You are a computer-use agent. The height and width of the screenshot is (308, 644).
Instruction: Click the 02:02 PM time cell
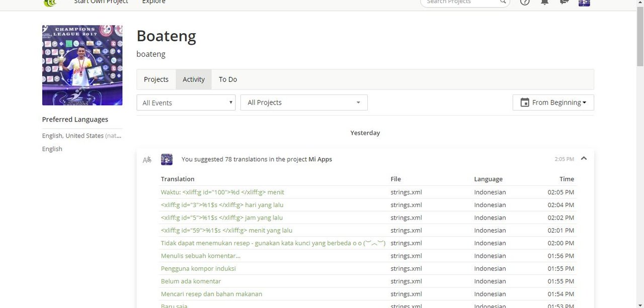(561, 218)
